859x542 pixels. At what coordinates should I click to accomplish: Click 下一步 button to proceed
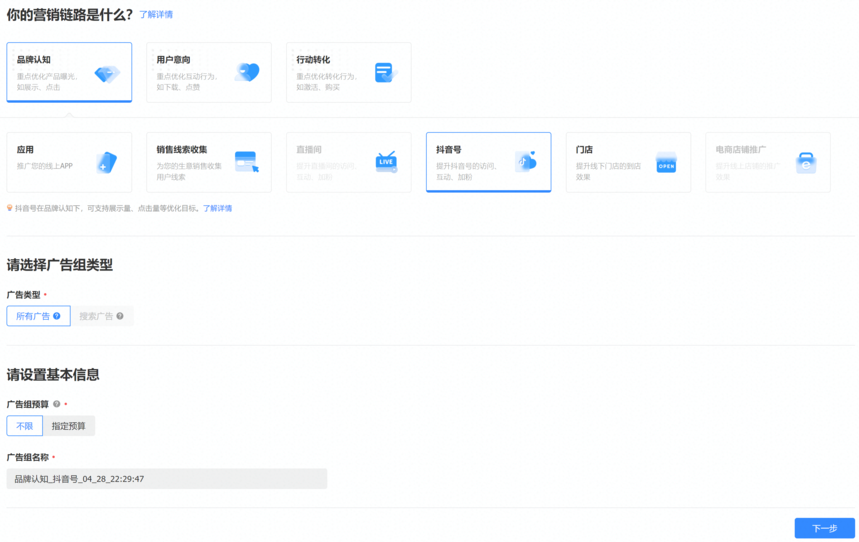tap(824, 528)
